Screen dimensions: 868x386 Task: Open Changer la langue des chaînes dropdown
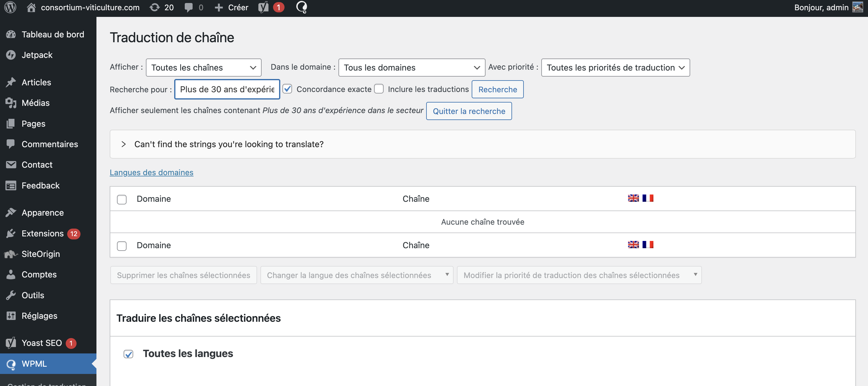(x=357, y=275)
